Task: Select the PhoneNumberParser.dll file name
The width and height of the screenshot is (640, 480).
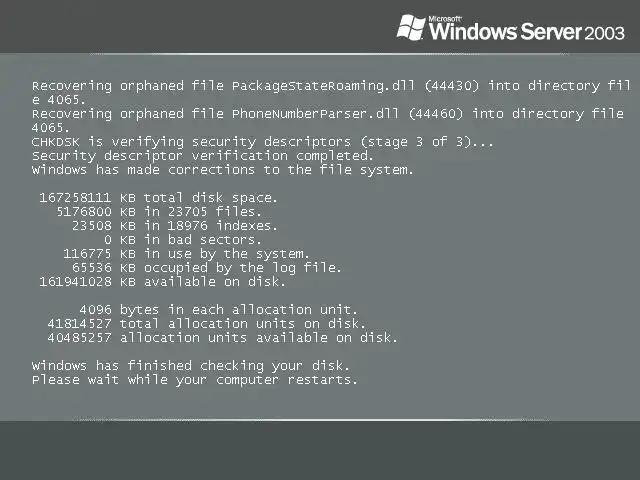Action: pos(315,114)
